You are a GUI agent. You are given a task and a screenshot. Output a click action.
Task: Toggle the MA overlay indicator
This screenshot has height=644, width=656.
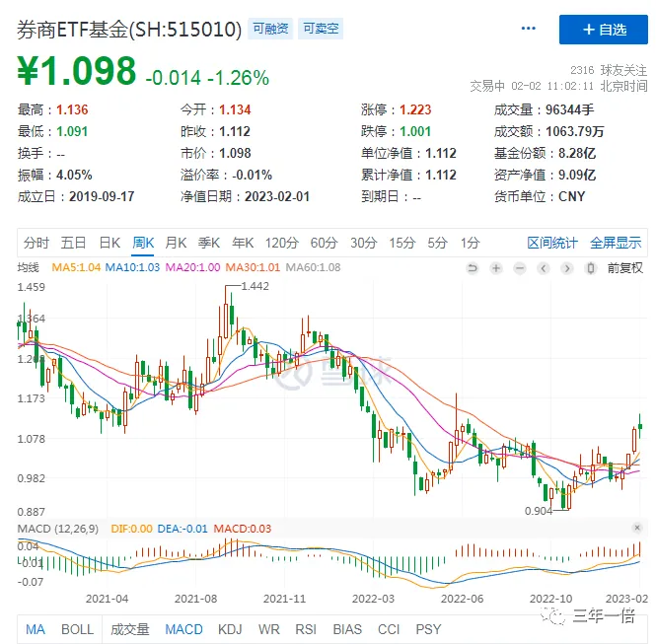click(x=36, y=629)
